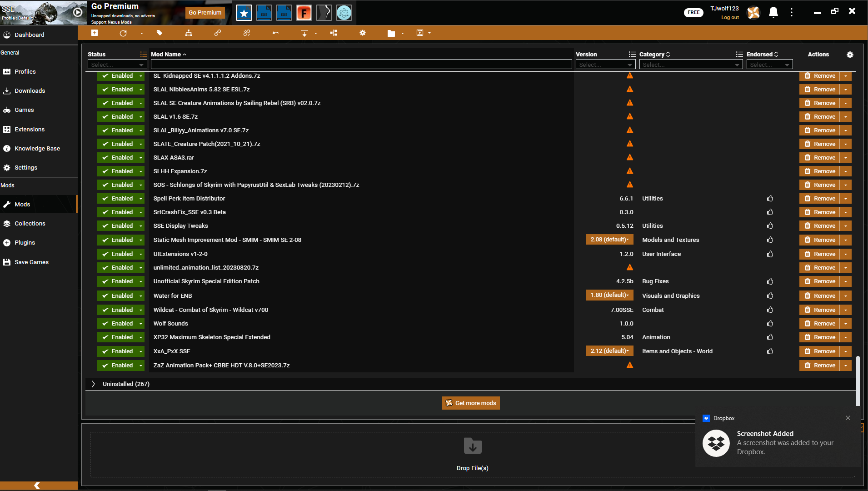Click the gear icon in mods toolbar

tap(363, 33)
